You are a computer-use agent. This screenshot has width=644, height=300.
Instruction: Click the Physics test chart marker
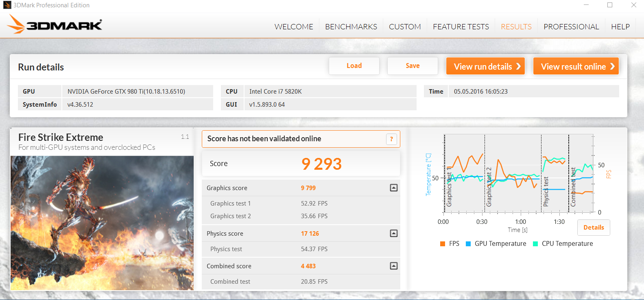546,191
